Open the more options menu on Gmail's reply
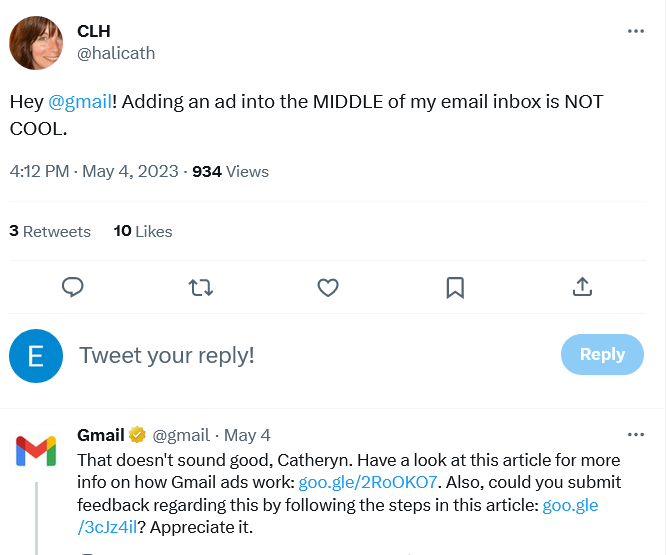 (636, 435)
